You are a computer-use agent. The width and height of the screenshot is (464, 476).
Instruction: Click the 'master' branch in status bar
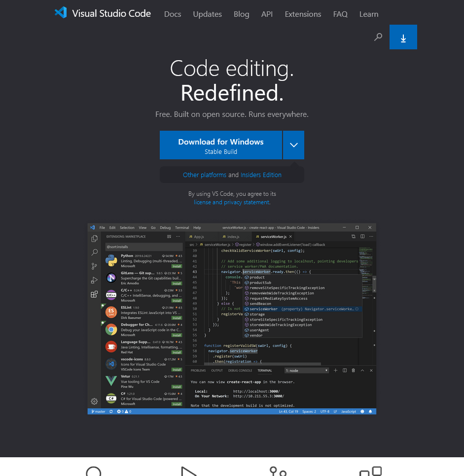click(98, 412)
